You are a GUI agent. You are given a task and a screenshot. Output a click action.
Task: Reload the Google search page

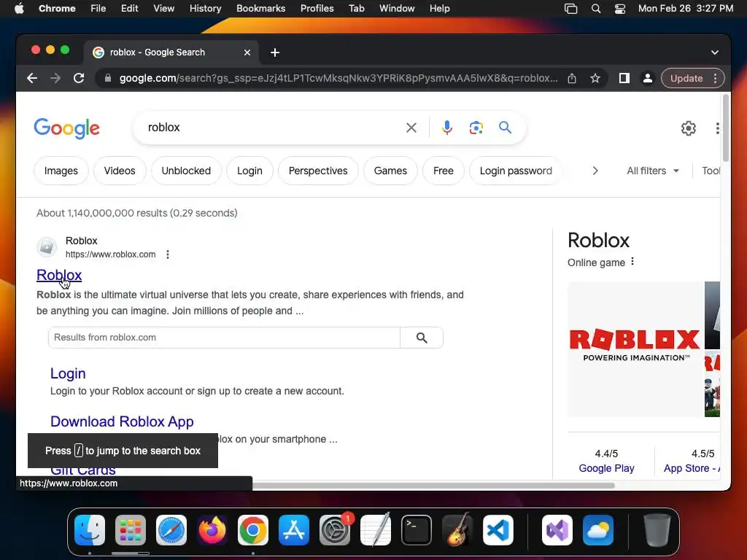[79, 78]
